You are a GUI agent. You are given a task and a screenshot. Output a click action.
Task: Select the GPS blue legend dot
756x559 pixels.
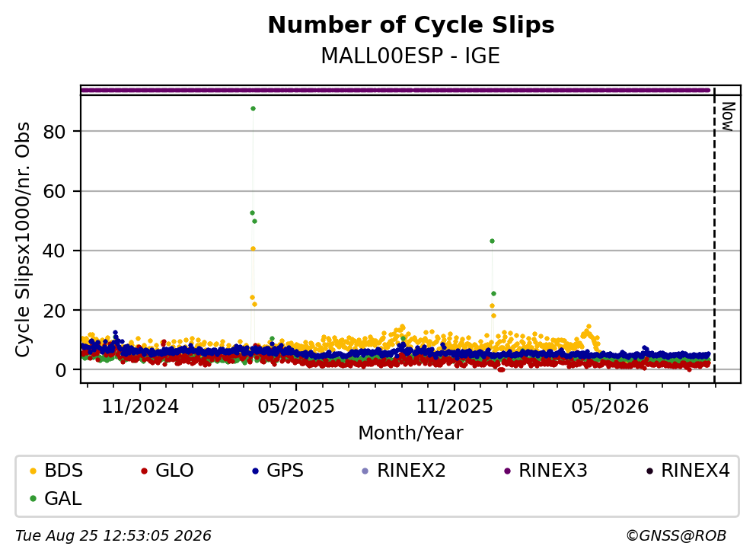[256, 471]
